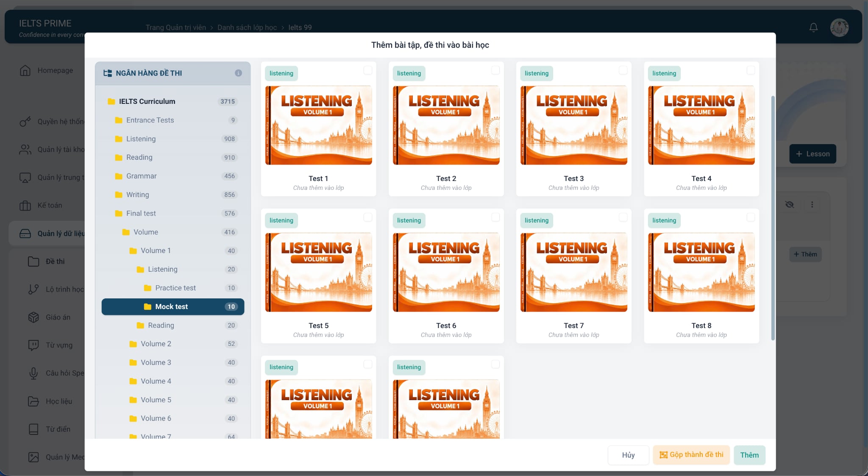Screen dimensions: 868x476
Task: Expand the Volume 4 folder
Action: coord(173,381)
